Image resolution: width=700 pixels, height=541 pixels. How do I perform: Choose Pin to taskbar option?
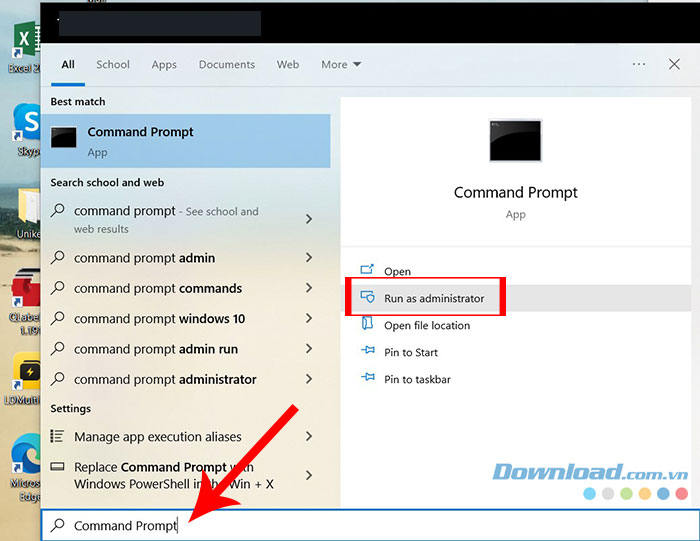(x=417, y=379)
